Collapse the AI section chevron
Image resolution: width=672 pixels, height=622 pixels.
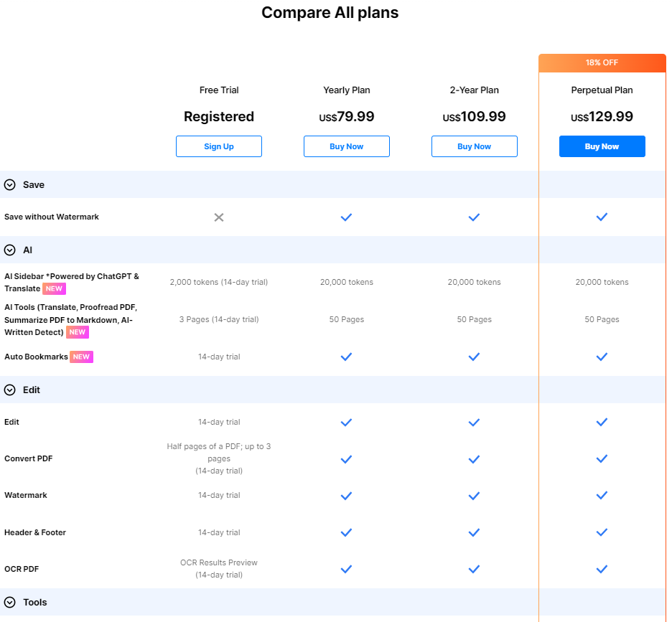[x=10, y=250]
